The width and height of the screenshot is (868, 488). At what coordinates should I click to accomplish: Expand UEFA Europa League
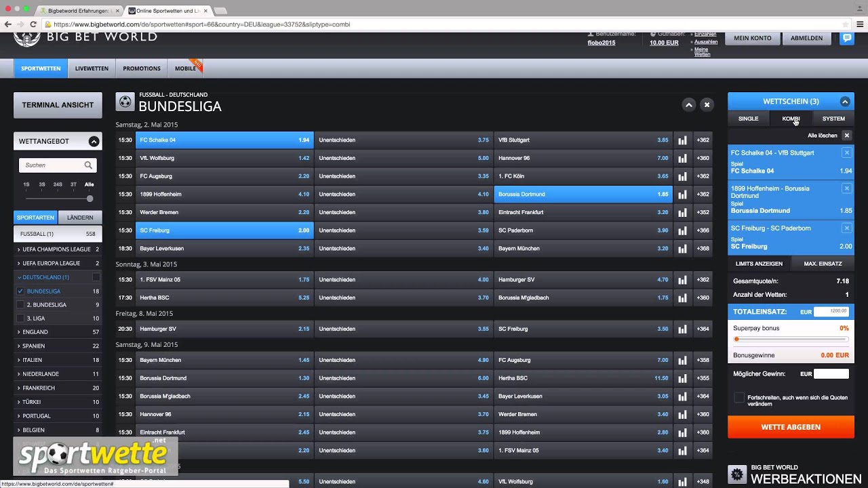point(58,263)
